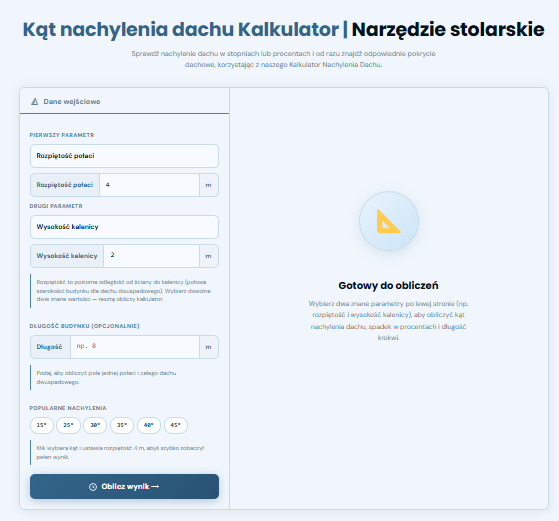Click the subtitle starting Sprawdź nachylenie dachu
559x521 pixels.
pos(283,59)
